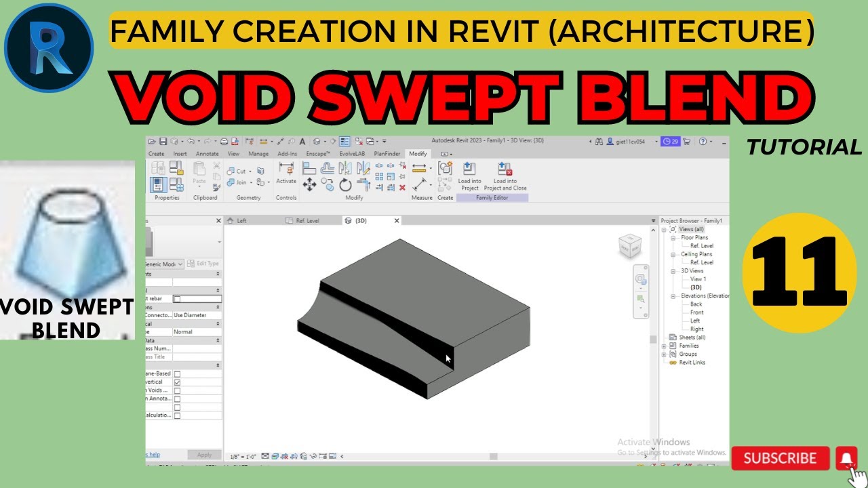Select the Copy tool icon in Modify panel
The height and width of the screenshot is (488, 868).
coord(327,184)
